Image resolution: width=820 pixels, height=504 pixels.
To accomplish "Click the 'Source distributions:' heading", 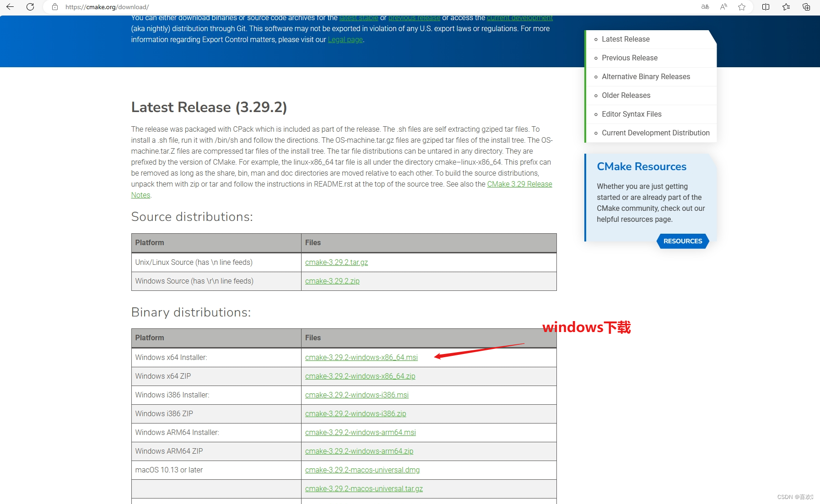I will tap(192, 217).
